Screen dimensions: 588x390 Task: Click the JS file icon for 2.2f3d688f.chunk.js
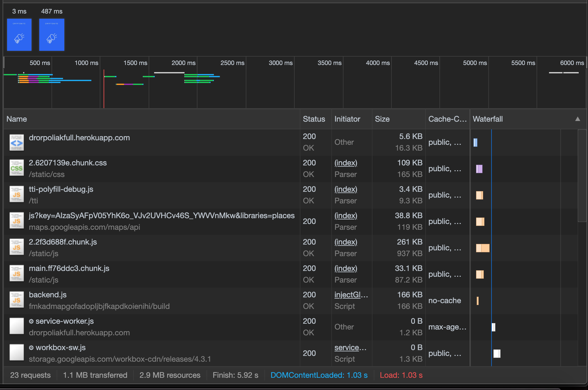coord(17,247)
